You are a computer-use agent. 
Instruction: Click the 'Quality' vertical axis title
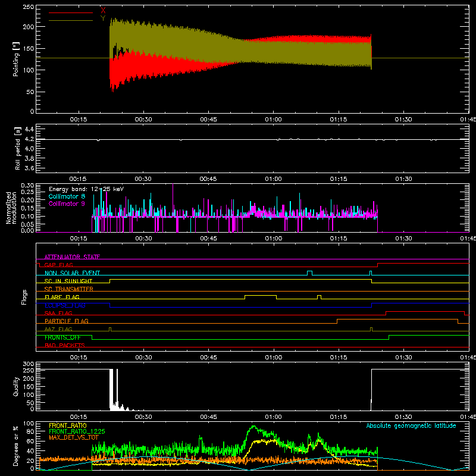click(x=16, y=386)
